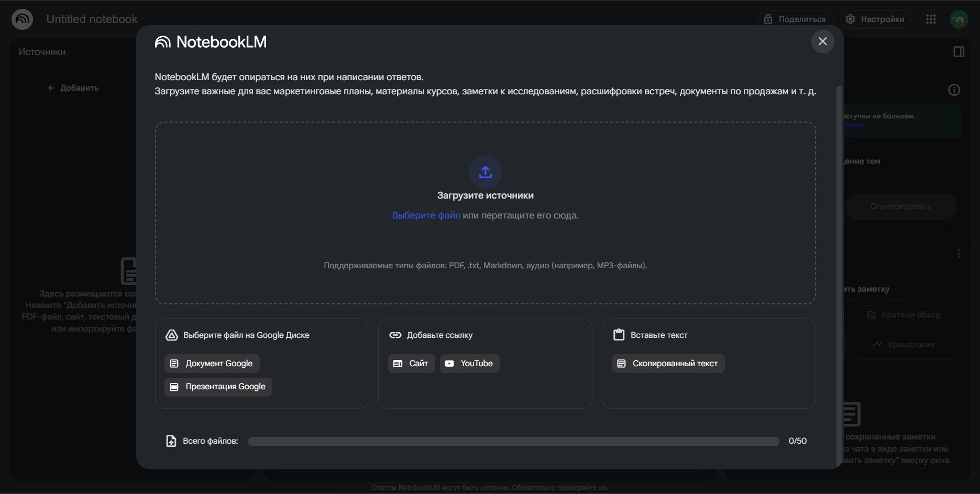This screenshot has height=494, width=980.
Task: Click the text icon in 'Скопированный текст' chip
Action: (621, 364)
